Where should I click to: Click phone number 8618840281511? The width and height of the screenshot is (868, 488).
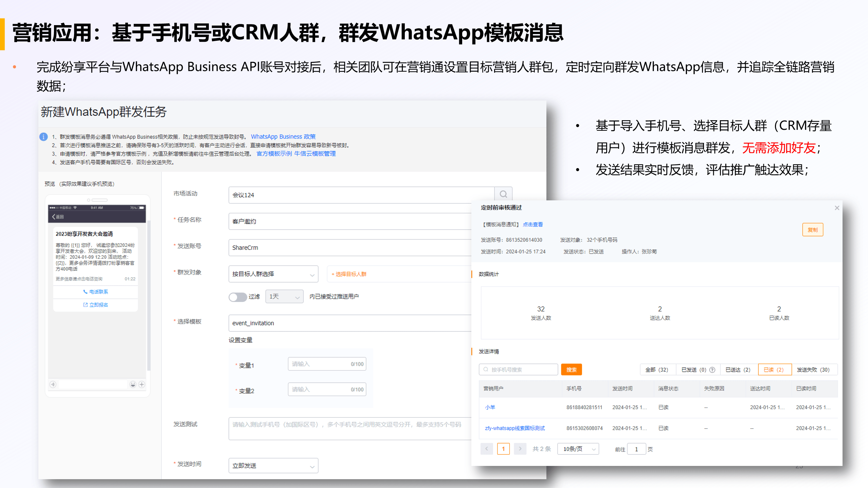[x=584, y=407]
